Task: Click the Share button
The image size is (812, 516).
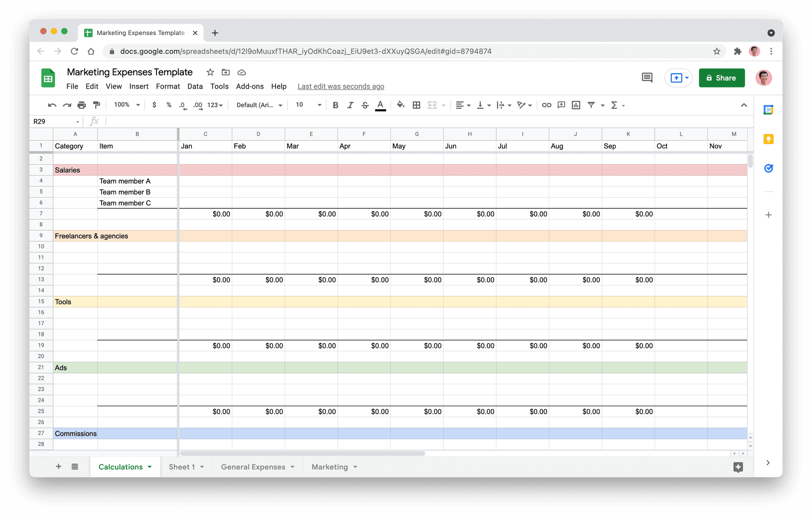Action: [720, 77]
